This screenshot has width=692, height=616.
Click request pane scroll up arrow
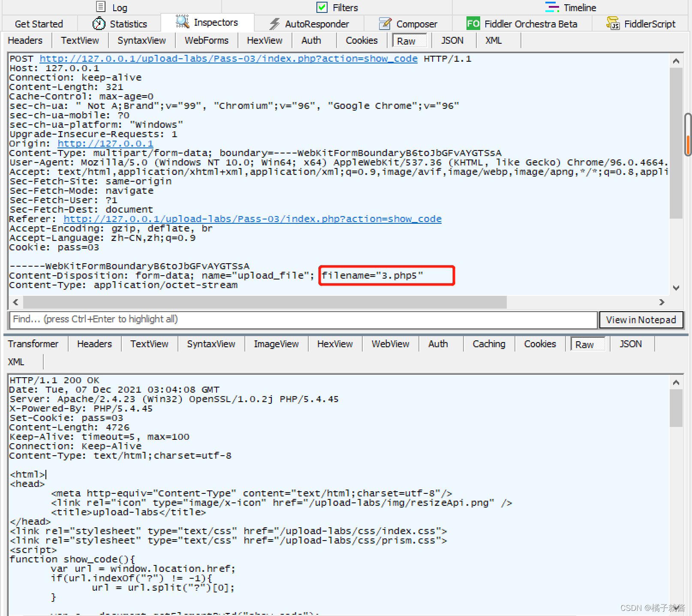(x=676, y=61)
